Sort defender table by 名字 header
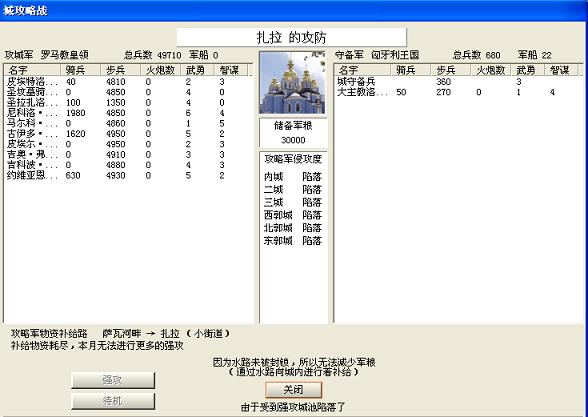 tap(363, 70)
